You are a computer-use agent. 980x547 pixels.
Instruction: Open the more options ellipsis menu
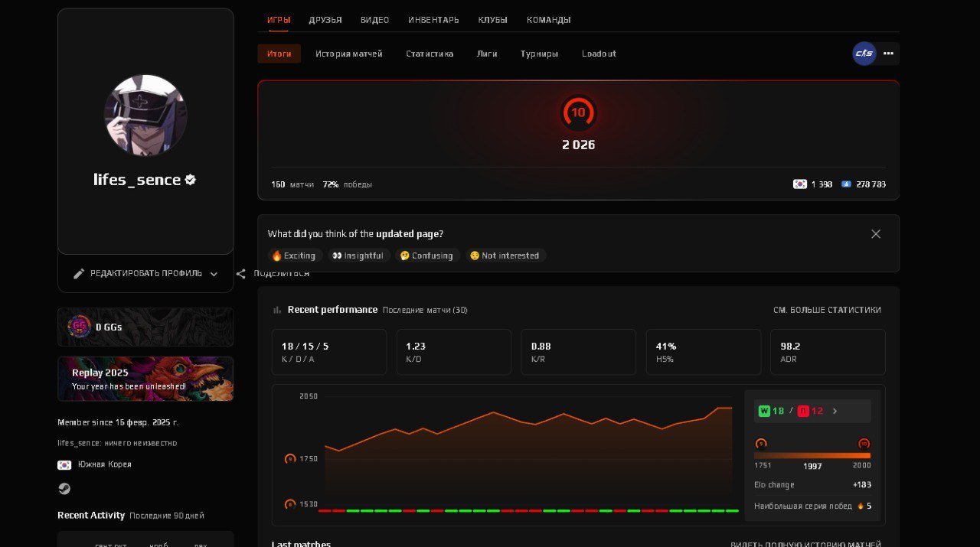pos(888,54)
